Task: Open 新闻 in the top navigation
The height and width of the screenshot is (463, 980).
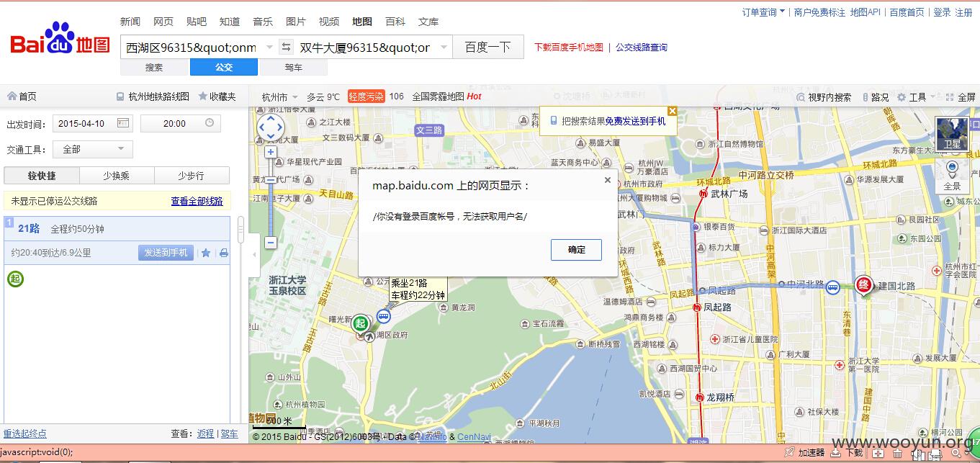Action: 130,22
